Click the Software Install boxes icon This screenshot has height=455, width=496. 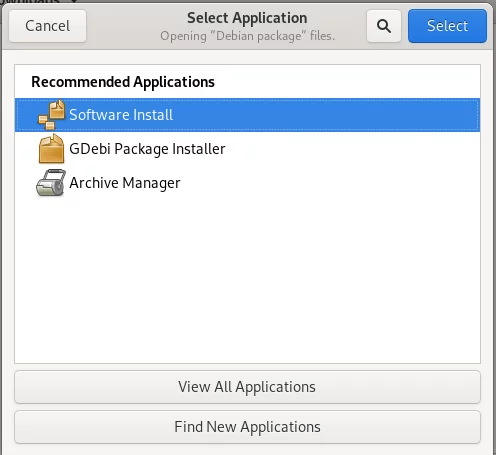click(51, 115)
